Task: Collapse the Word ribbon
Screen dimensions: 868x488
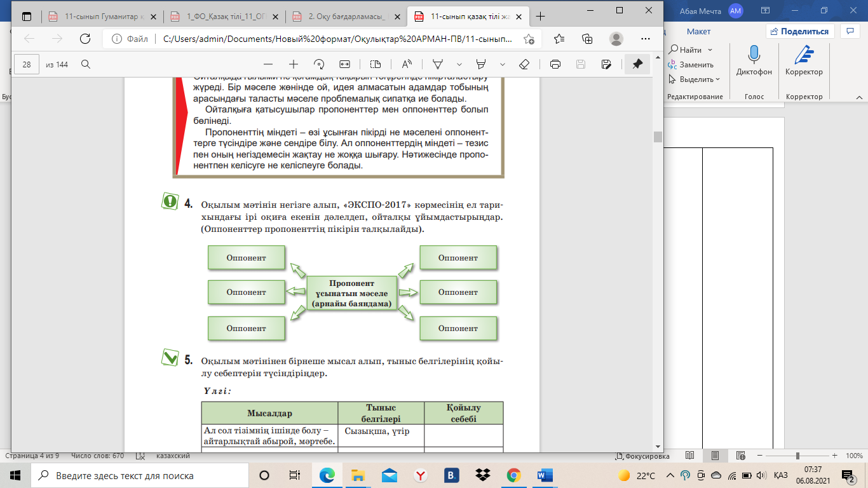Action: 858,97
